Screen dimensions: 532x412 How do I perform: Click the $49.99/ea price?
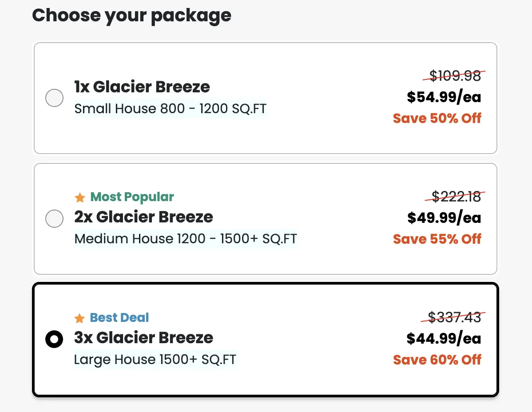444,218
